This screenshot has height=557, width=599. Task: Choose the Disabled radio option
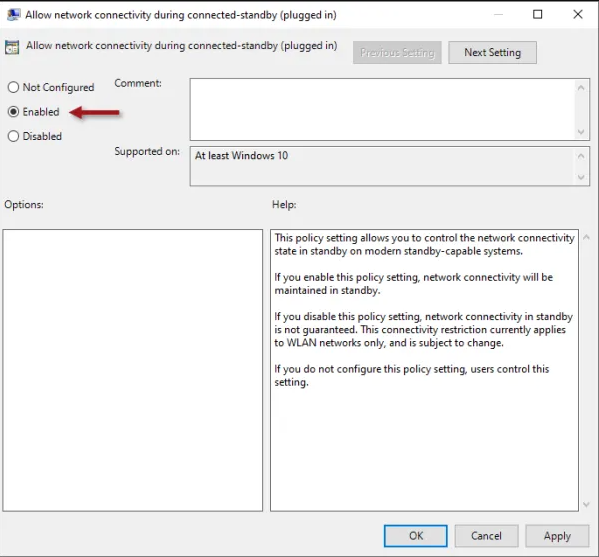pos(13,136)
